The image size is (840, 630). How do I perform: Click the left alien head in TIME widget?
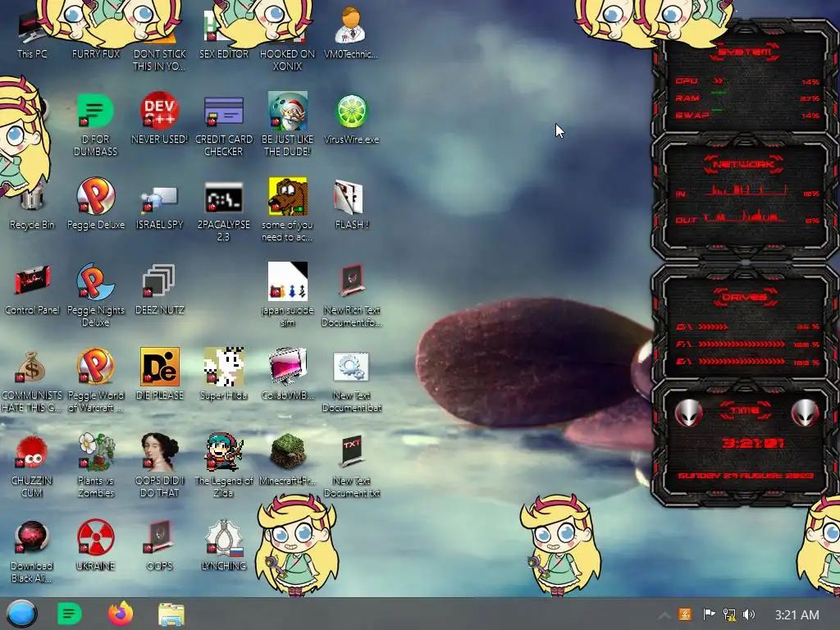coord(689,413)
